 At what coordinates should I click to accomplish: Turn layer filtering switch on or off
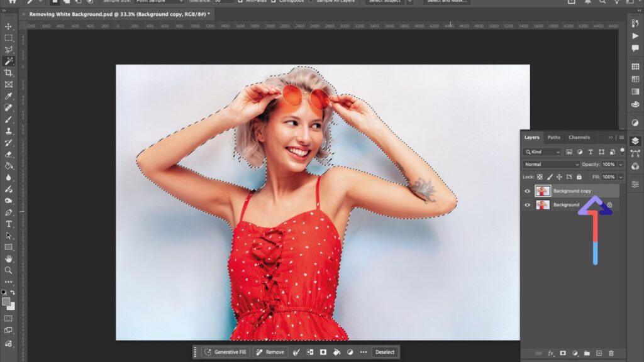pyautogui.click(x=622, y=151)
